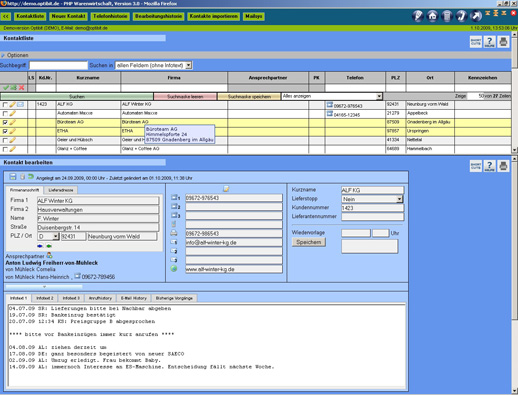Click the Suchbegriff input field
The height and width of the screenshot is (395, 518).
click(x=58, y=65)
